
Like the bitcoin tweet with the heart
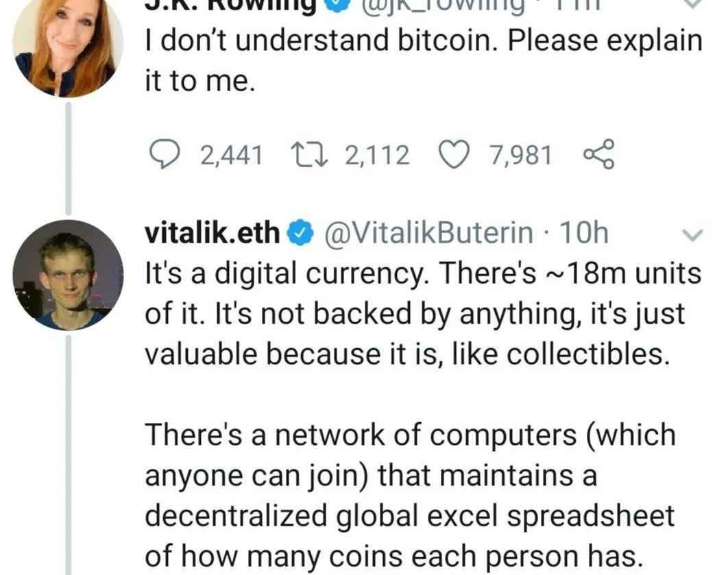pos(453,155)
